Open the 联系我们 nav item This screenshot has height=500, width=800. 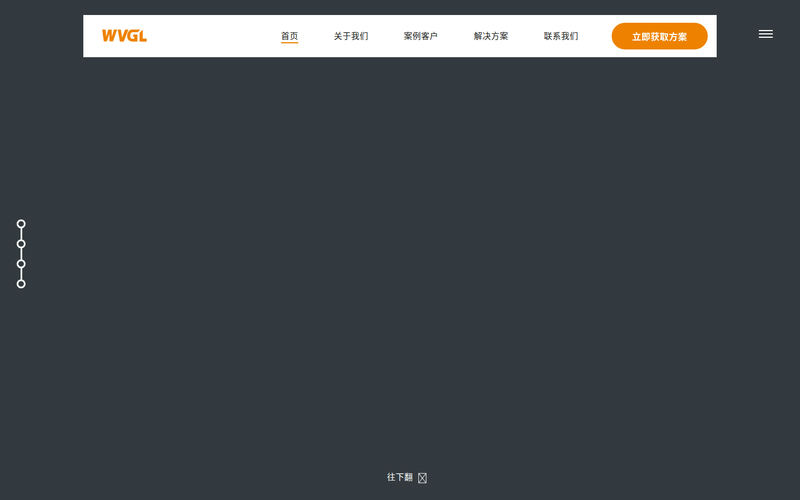[x=561, y=36]
